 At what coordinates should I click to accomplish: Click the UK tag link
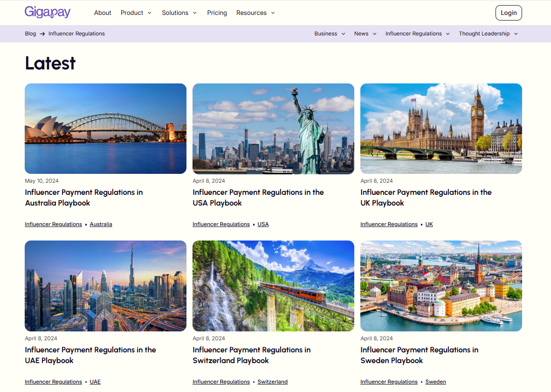[429, 224]
